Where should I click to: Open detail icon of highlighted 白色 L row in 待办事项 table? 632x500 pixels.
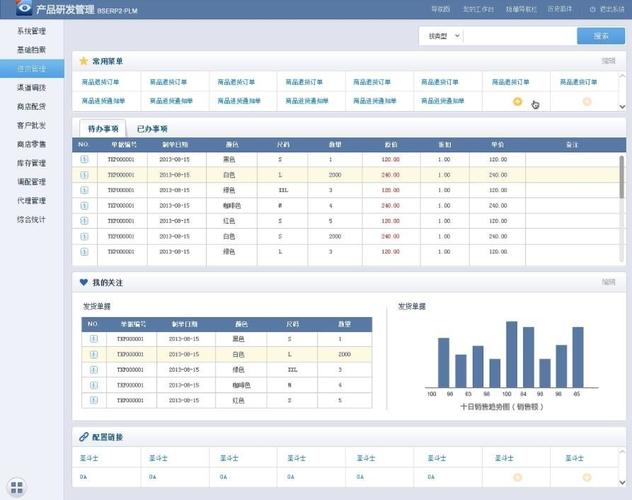pyautogui.click(x=84, y=175)
